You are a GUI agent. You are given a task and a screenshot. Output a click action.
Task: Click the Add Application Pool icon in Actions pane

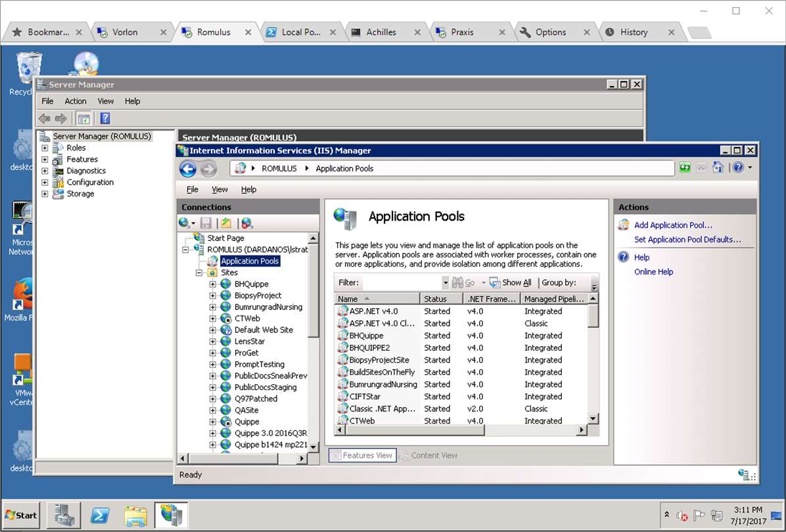624,225
